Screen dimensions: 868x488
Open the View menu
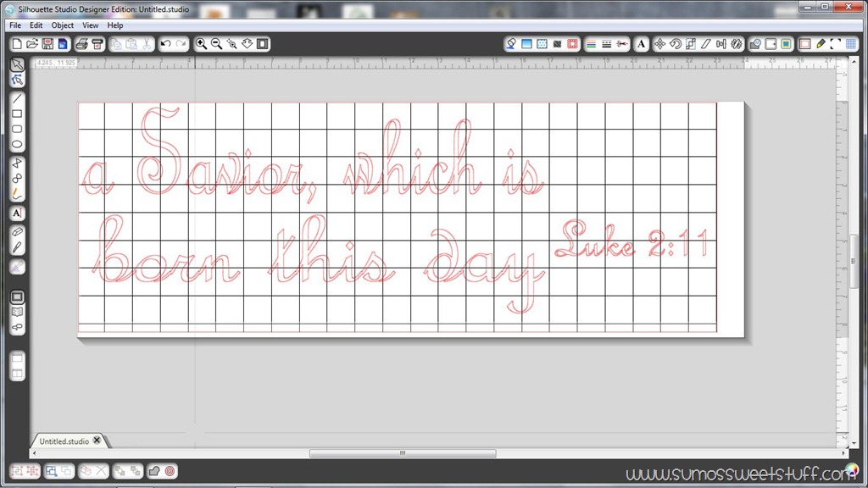coord(90,25)
